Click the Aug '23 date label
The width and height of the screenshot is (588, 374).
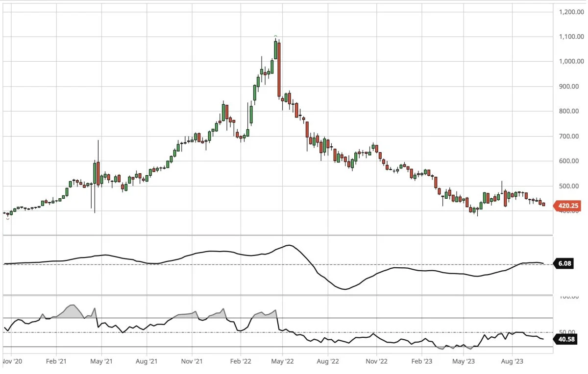coord(512,362)
